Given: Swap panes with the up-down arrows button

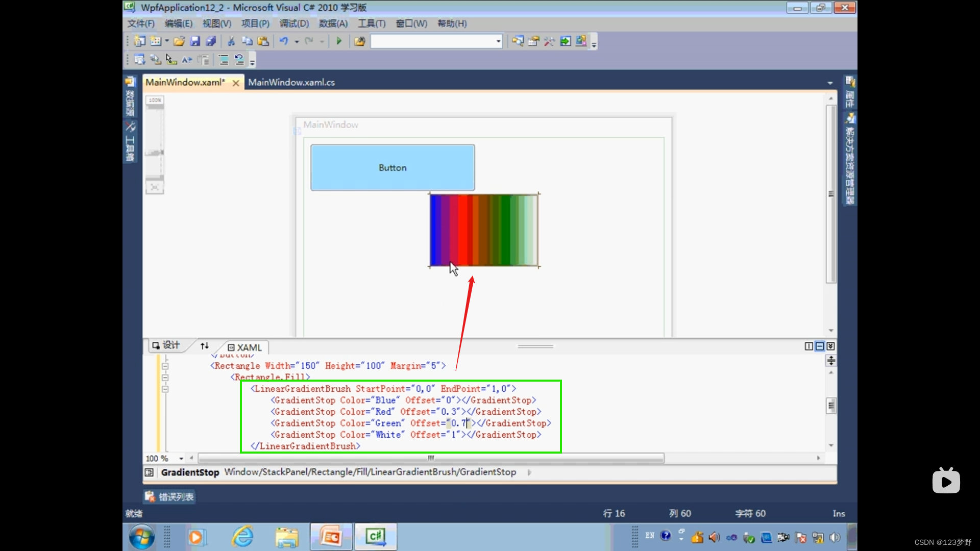Looking at the screenshot, I should tap(205, 346).
